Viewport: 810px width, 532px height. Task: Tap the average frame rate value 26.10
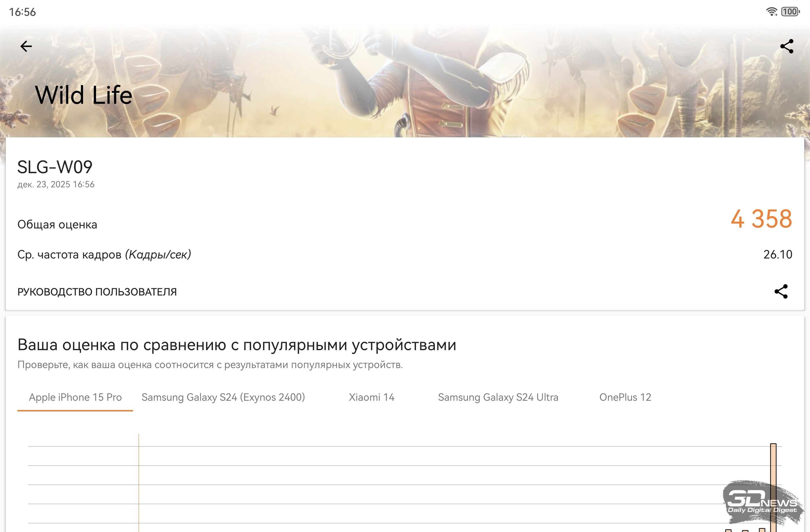778,254
